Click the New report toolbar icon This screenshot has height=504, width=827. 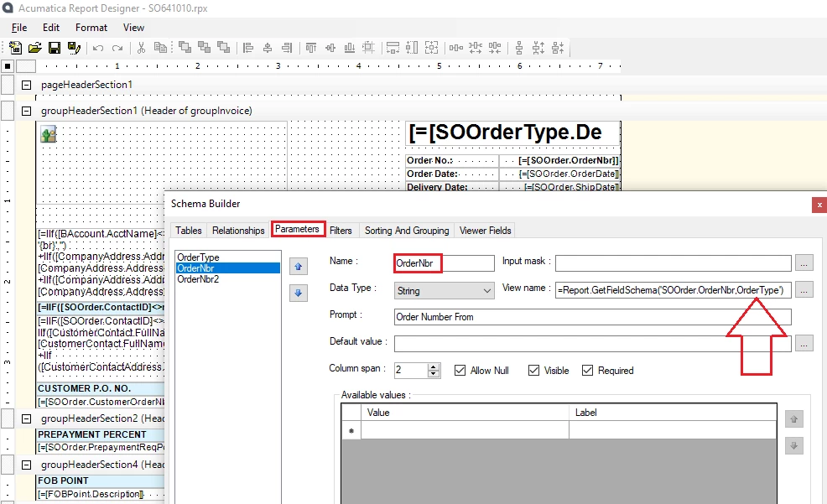tap(15, 48)
